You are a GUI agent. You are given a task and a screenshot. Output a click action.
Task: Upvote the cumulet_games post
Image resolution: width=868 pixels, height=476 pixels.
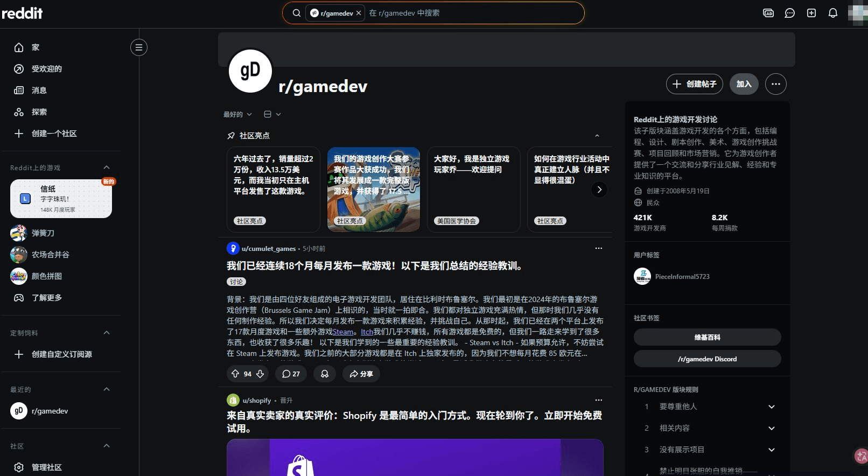point(235,374)
